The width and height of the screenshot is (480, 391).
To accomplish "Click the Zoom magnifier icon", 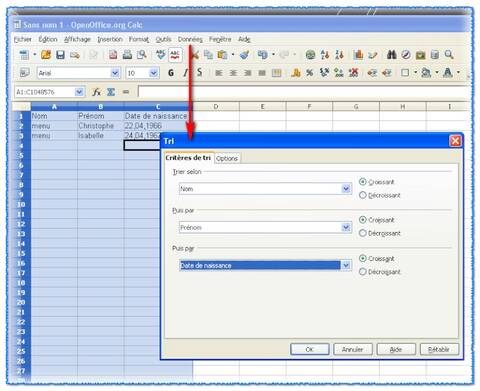I will coord(449,55).
